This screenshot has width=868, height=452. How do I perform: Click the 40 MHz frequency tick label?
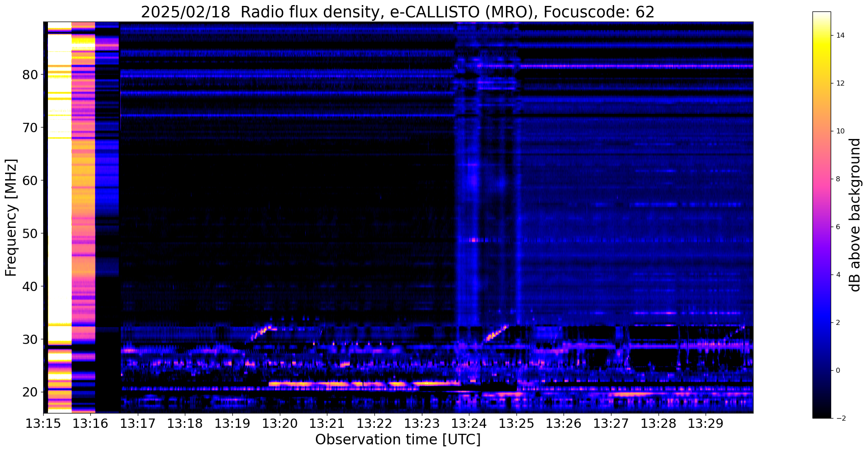[x=30, y=286]
